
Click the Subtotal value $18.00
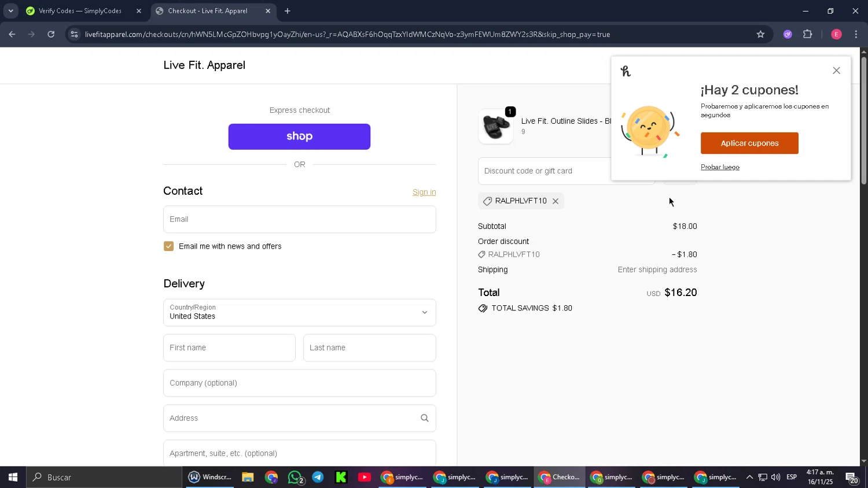pyautogui.click(x=685, y=226)
